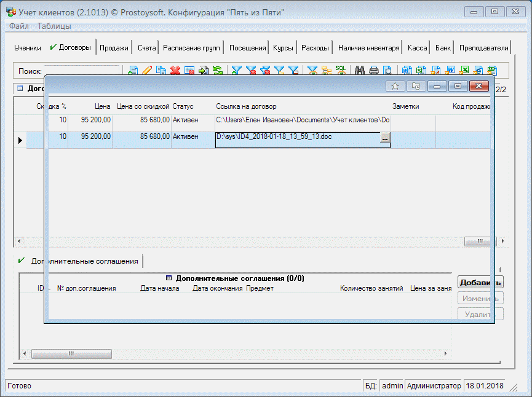Switch to the Ученики tab

[28, 48]
